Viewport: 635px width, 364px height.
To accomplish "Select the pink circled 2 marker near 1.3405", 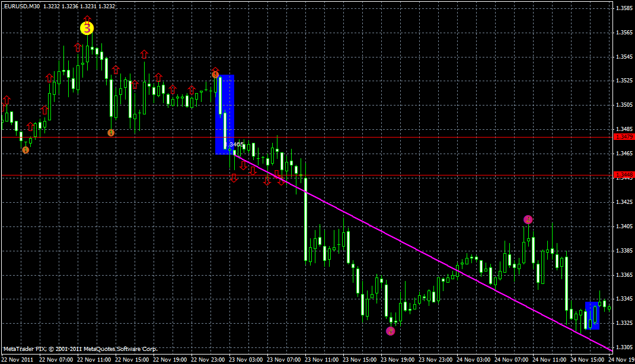I will coord(528,219).
